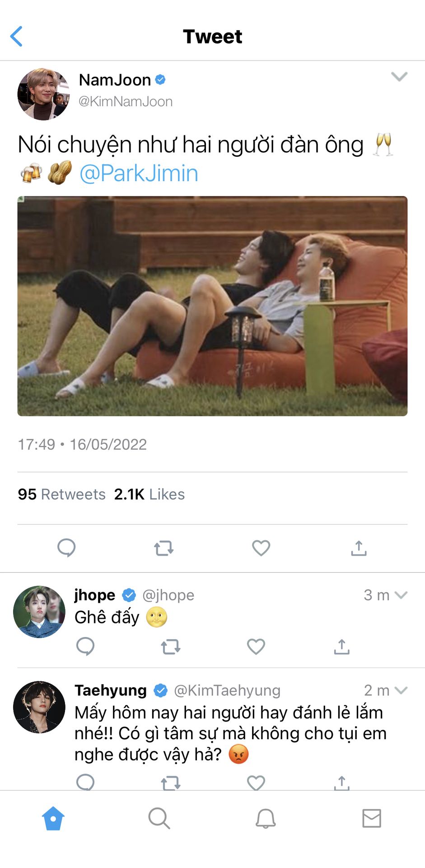The height and width of the screenshot is (868, 425).
Task: Open the Notifications bell tab
Action: click(x=266, y=818)
